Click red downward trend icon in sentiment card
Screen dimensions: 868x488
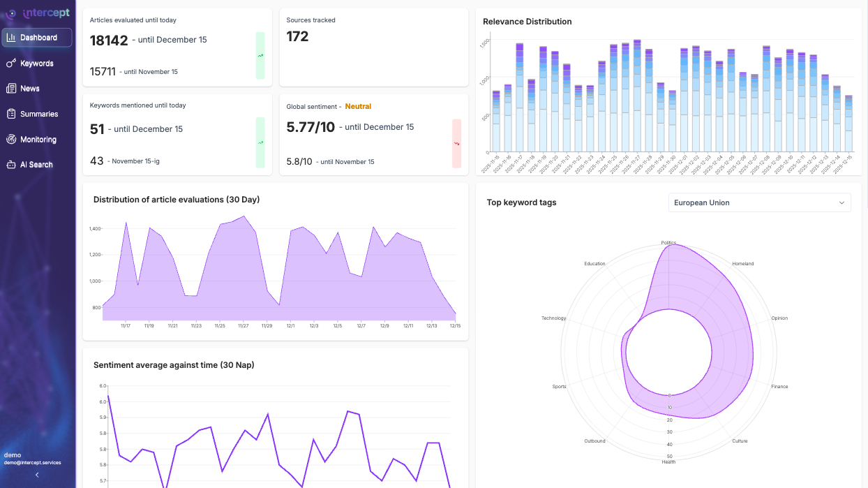click(x=457, y=143)
